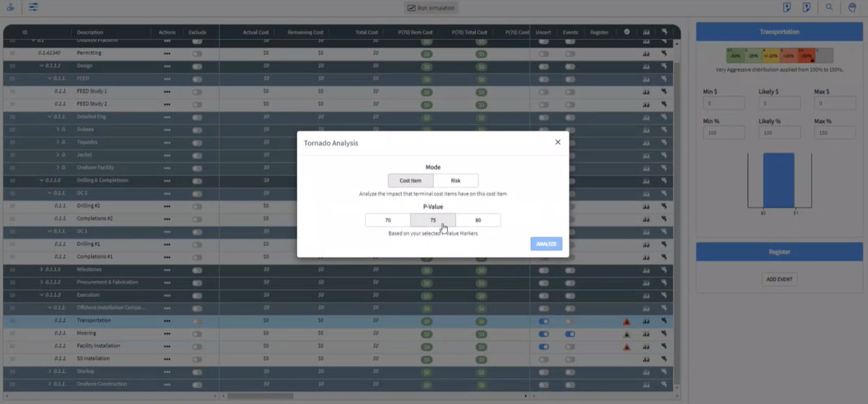Click the Max % input field

click(834, 134)
